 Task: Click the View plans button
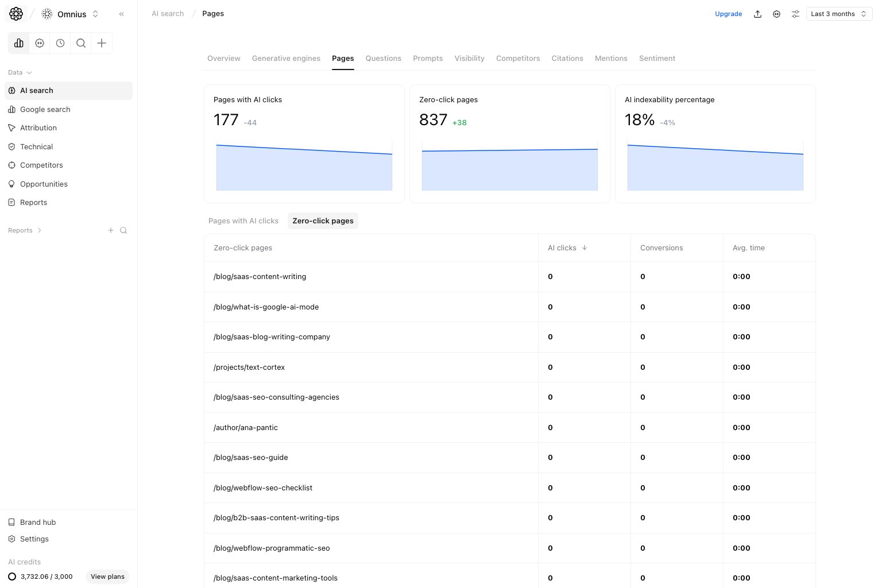coord(107,577)
